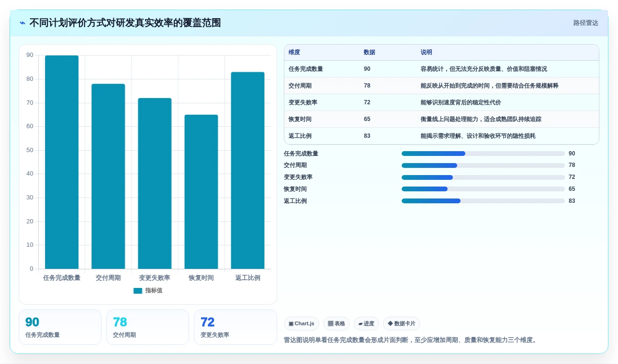The height and width of the screenshot is (364, 618).
Task: Click the 任务完成数量 bar in chart
Action: 62,162
